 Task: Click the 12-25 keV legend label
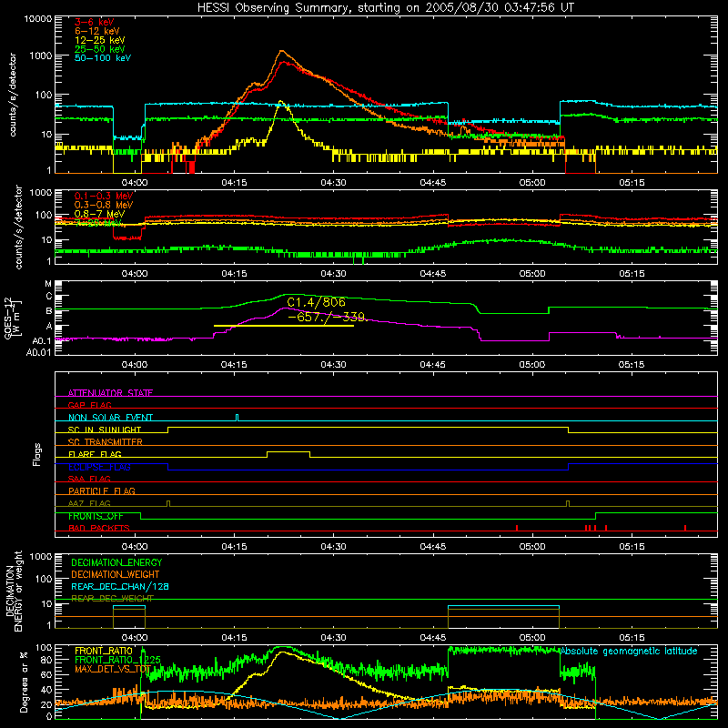pos(99,40)
